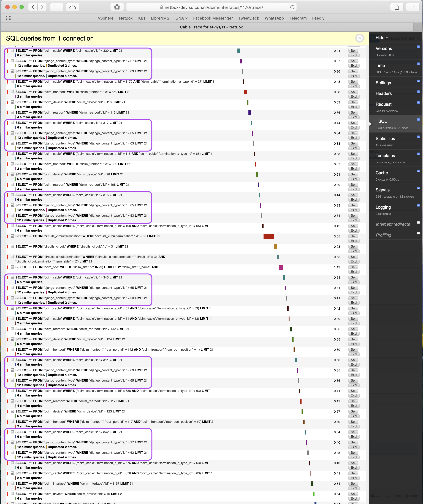The image size is (423, 504).
Task: Click the Share icon in toolbar
Action: pyautogui.click(x=397, y=7)
